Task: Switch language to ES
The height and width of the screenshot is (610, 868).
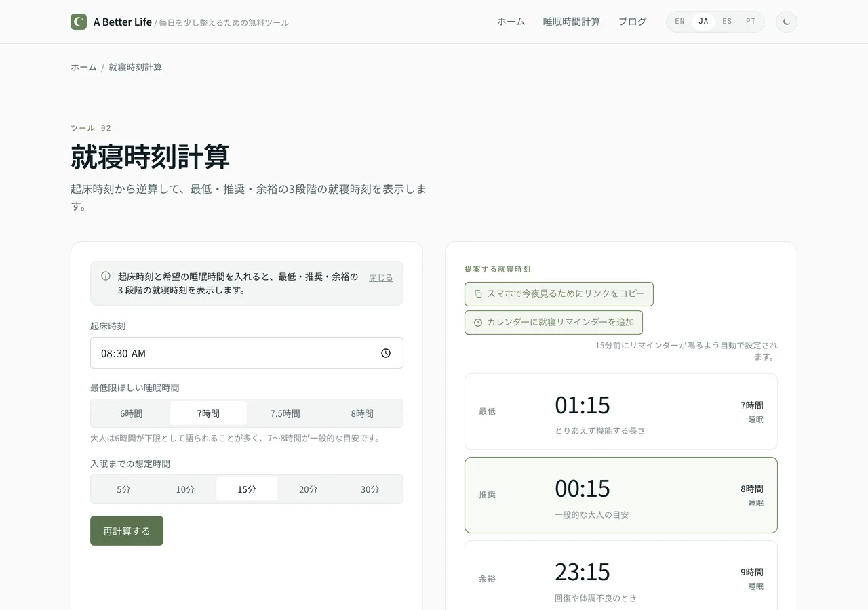Action: click(727, 22)
